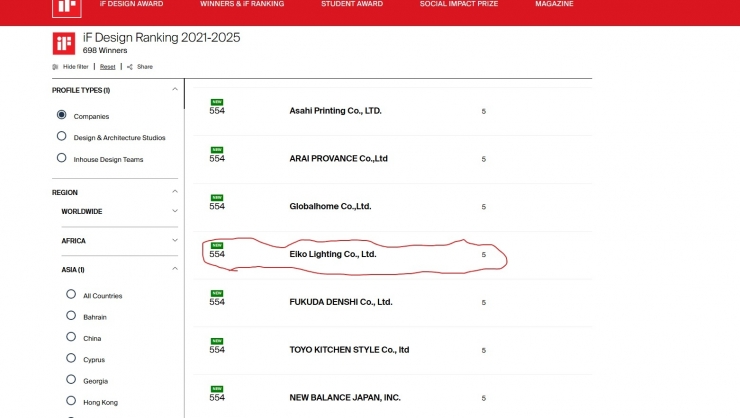Image resolution: width=740 pixels, height=418 pixels.
Task: Click rank 554 on Asahi Printing row
Action: (217, 111)
